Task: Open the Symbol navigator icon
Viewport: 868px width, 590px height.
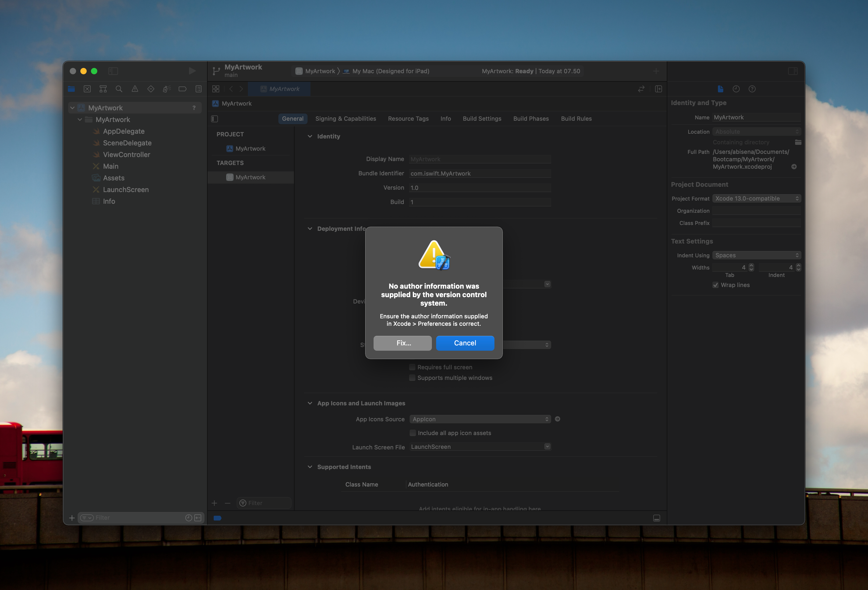Action: coord(103,89)
